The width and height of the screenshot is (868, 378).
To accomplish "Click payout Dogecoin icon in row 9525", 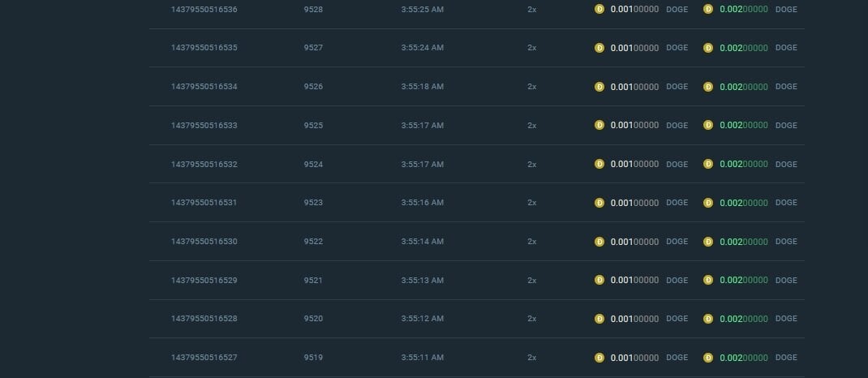I will [x=708, y=126].
